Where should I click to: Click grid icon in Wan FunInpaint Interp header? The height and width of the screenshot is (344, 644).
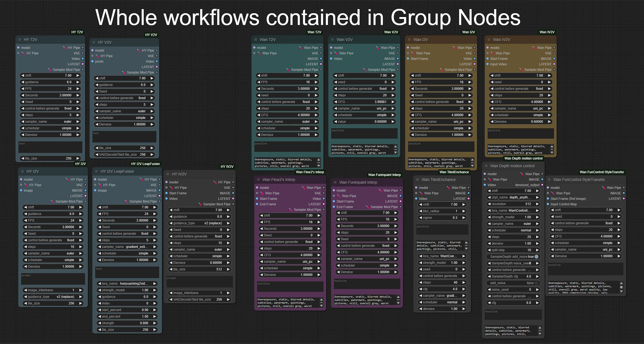(335, 182)
